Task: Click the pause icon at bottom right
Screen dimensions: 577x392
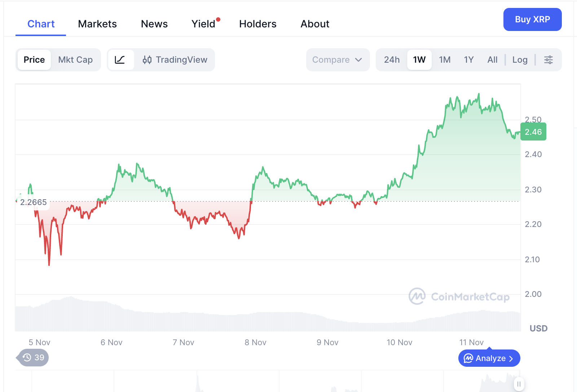Action: [x=519, y=384]
